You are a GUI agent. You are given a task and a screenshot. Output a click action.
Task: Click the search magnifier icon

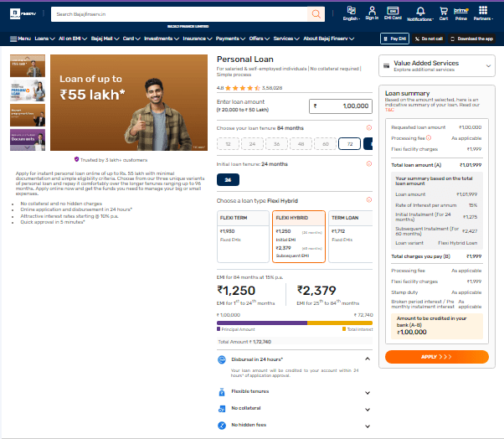(x=316, y=14)
